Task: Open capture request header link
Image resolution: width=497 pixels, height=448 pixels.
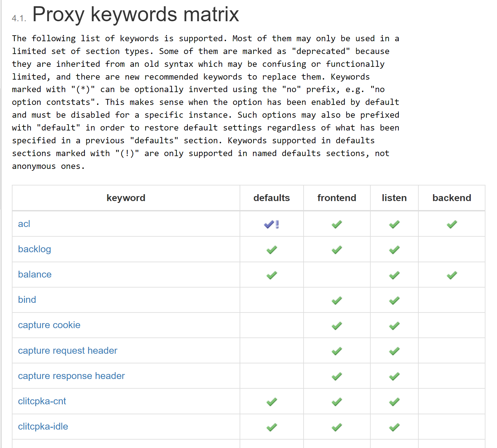Action: (x=67, y=351)
